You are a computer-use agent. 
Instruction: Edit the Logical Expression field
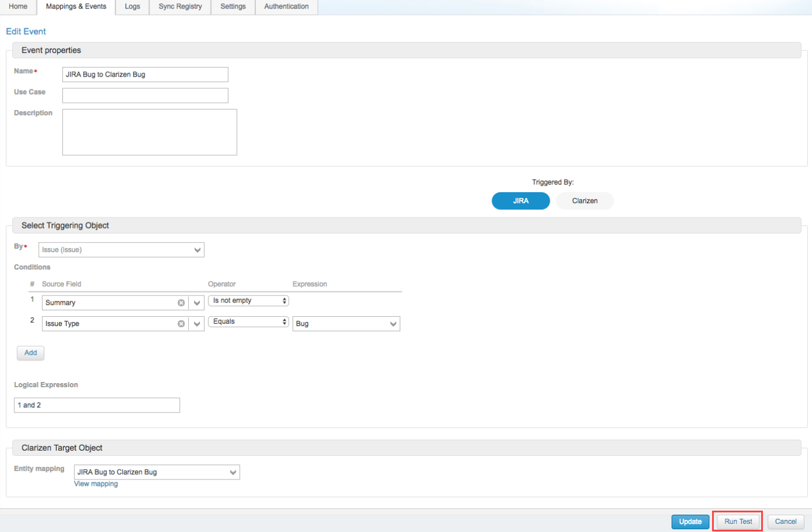[97, 405]
